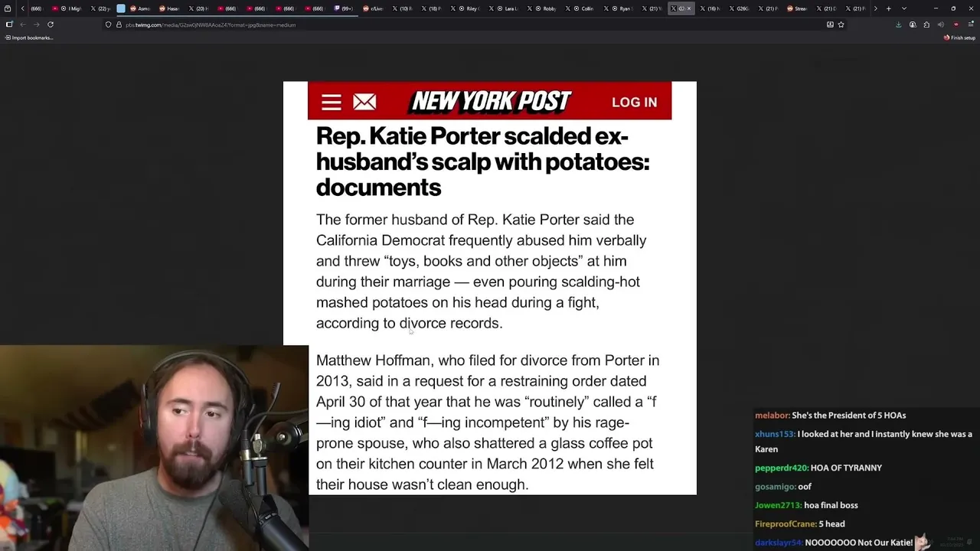Viewport: 980px width, 551px height.
Task: Open the New York Post hamburger menu
Action: click(331, 103)
